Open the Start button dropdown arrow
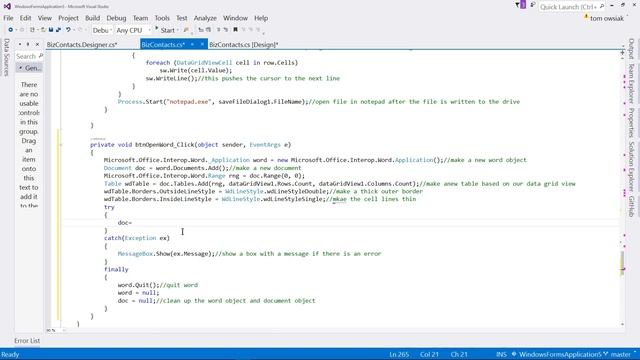This screenshot has width=640, height=360. [178, 30]
